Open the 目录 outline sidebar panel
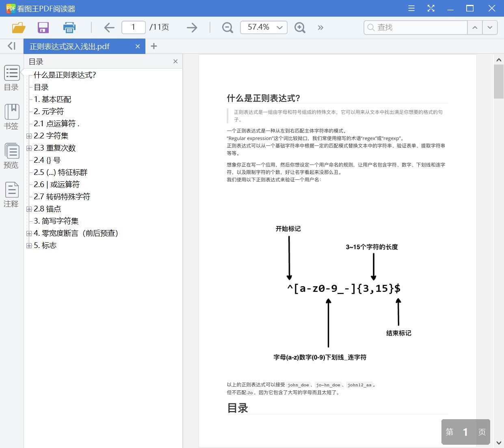The width and height of the screenshot is (504, 448). click(x=11, y=78)
